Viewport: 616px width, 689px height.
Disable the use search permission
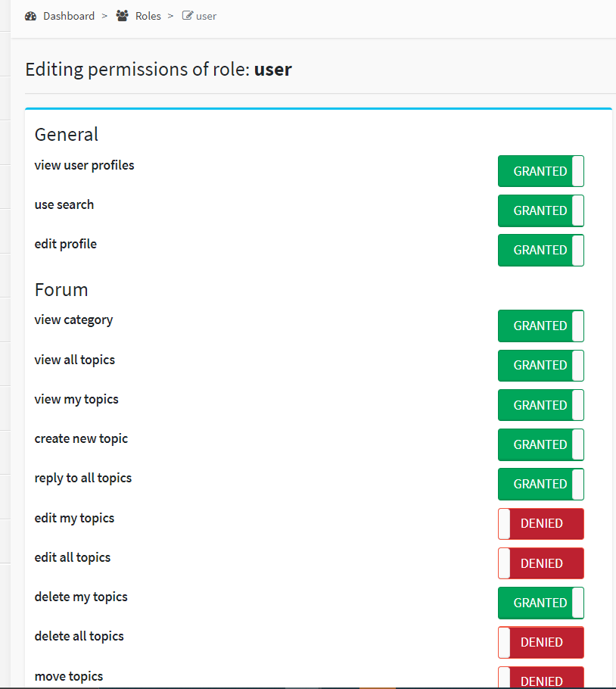point(541,210)
